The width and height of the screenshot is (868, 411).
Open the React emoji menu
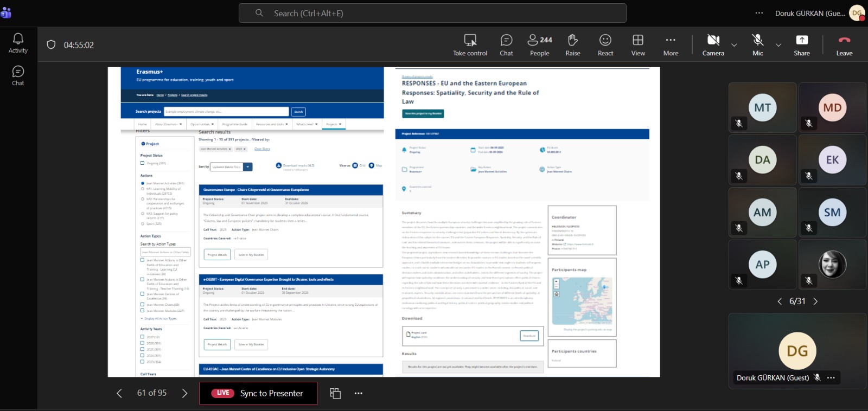pyautogui.click(x=605, y=45)
